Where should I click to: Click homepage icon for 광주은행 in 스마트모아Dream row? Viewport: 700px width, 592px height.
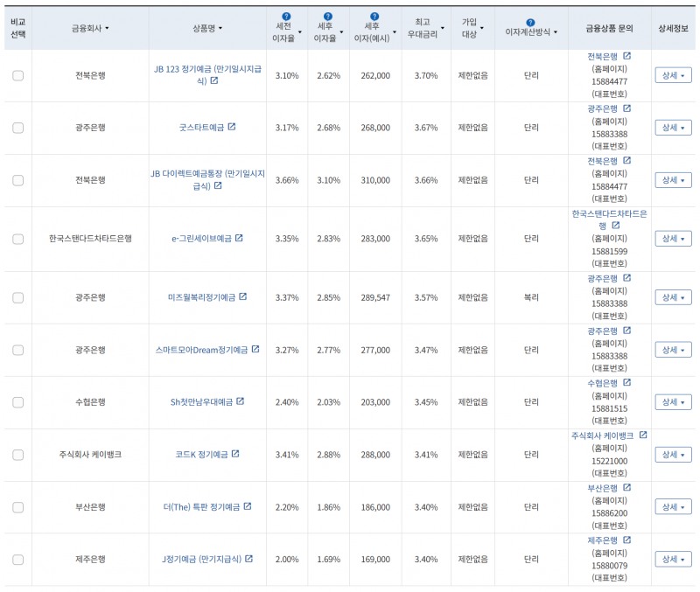[626, 331]
